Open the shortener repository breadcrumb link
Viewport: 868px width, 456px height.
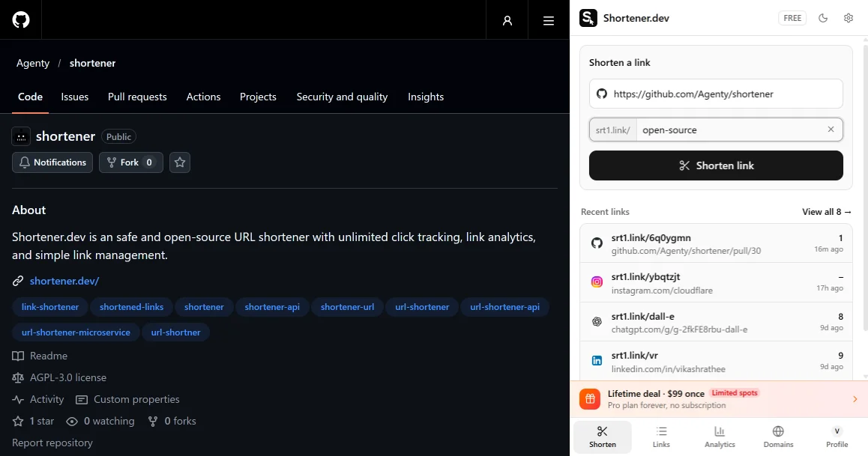(x=92, y=63)
